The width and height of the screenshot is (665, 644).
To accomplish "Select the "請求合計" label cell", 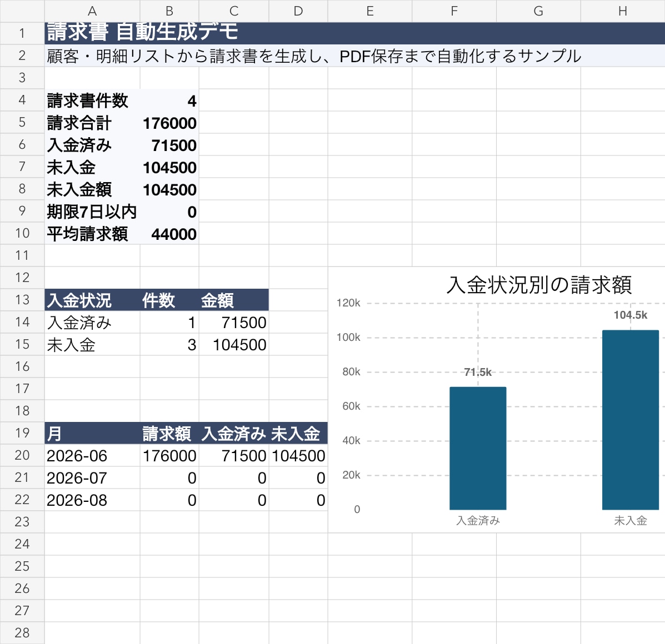I will coord(92,122).
